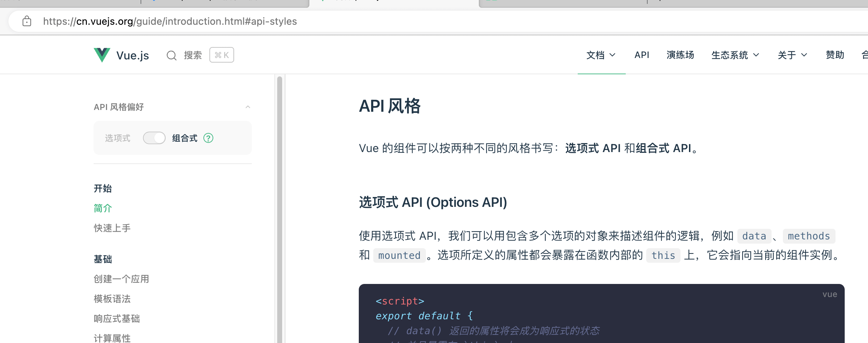Open the 简介 sidebar link

[103, 208]
